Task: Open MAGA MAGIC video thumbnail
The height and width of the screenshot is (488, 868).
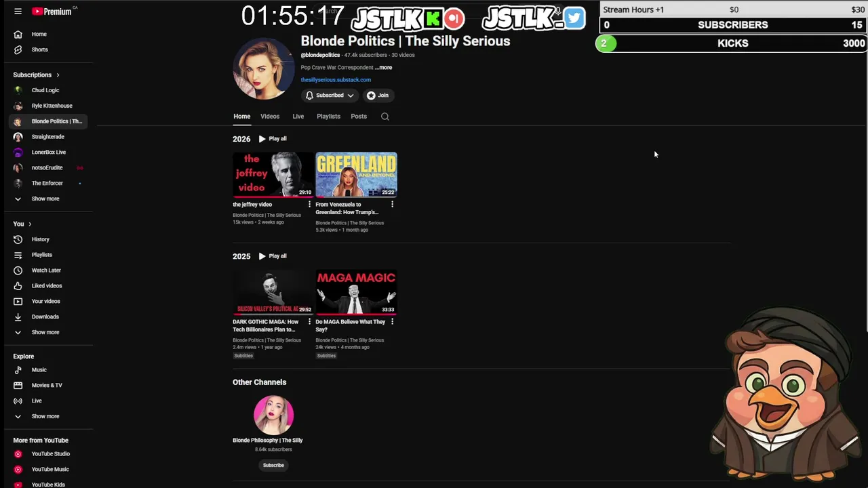Action: pyautogui.click(x=356, y=292)
